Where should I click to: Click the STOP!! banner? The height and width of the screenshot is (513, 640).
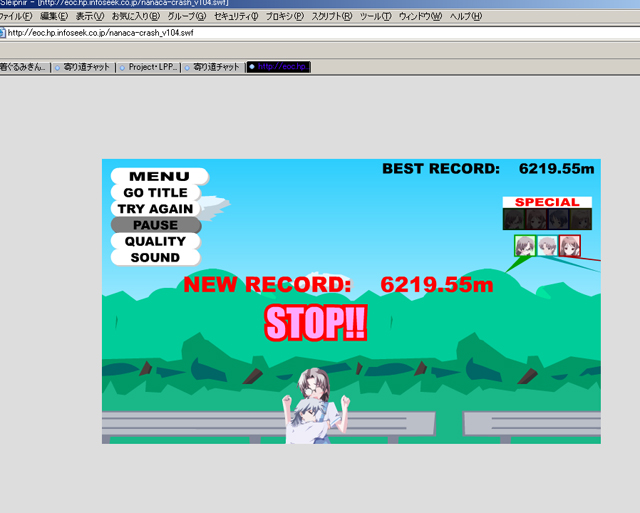click(316, 323)
